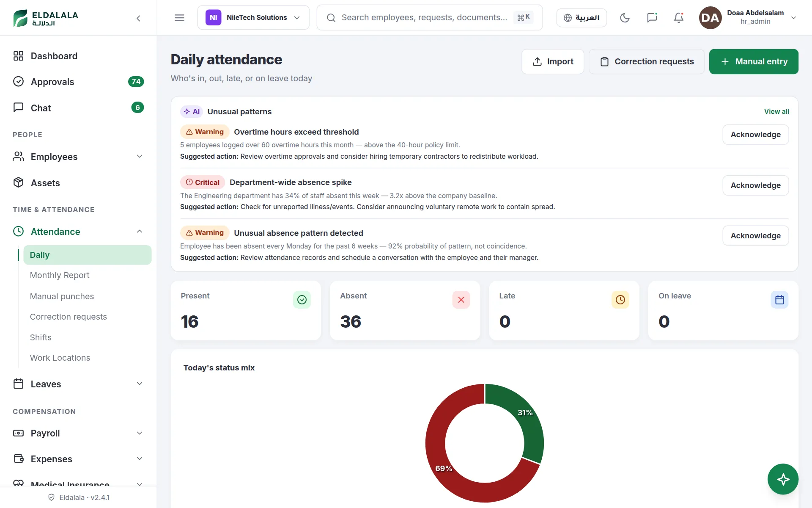
Task: Open the chat messages icon in header
Action: tap(652, 18)
